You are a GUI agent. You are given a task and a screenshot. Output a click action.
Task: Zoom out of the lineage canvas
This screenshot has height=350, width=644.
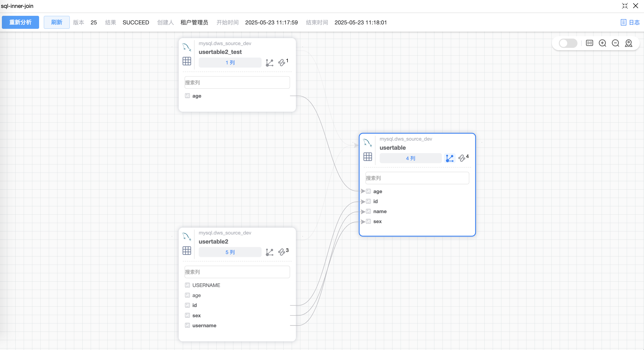coord(615,43)
